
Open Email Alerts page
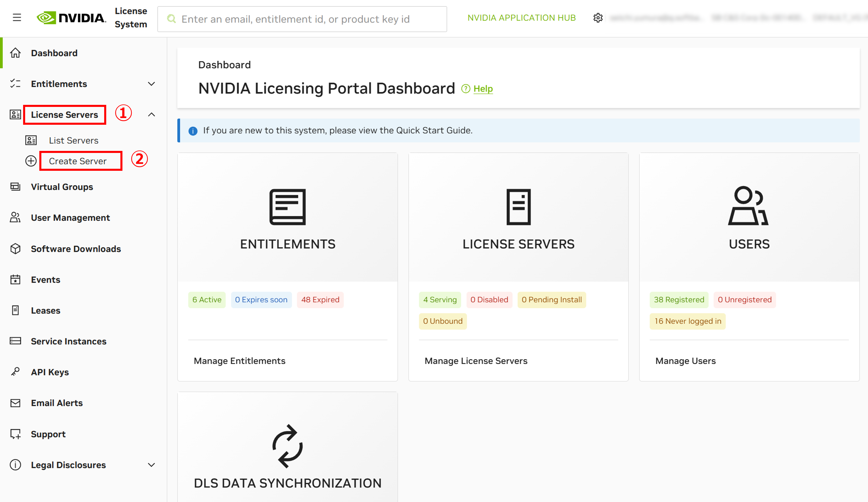pyautogui.click(x=57, y=403)
